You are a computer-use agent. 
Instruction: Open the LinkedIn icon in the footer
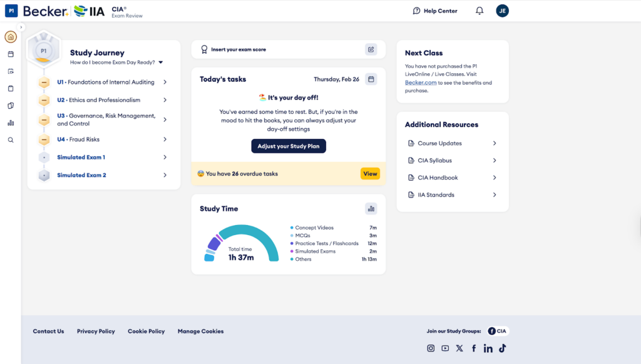(488, 348)
